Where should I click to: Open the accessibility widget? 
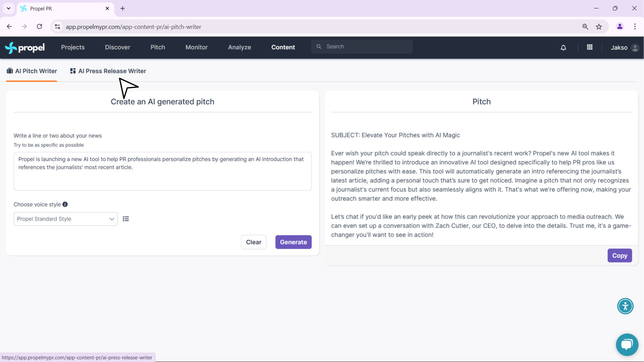point(625,306)
